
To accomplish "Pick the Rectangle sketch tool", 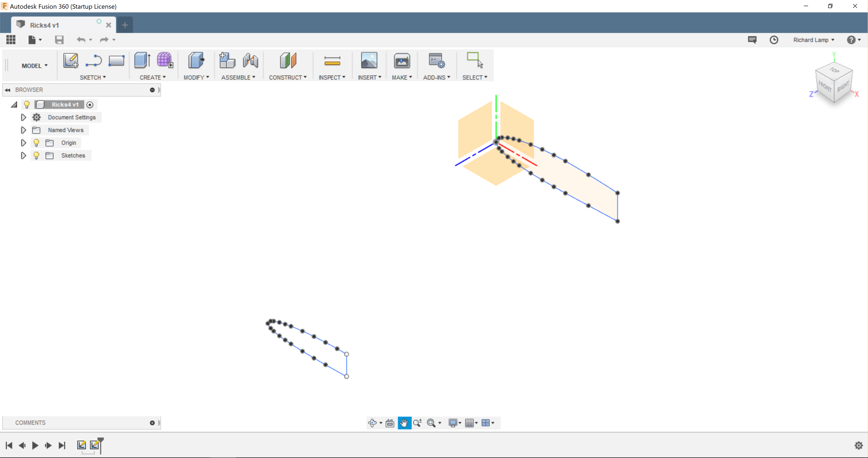I will pos(117,61).
